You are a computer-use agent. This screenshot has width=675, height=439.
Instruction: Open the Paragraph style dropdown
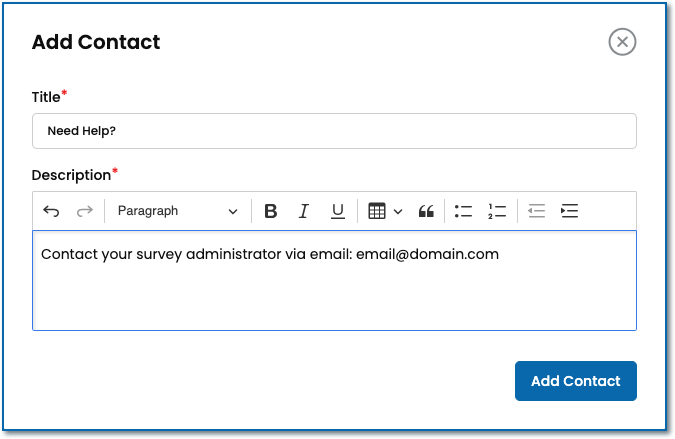[x=177, y=211]
